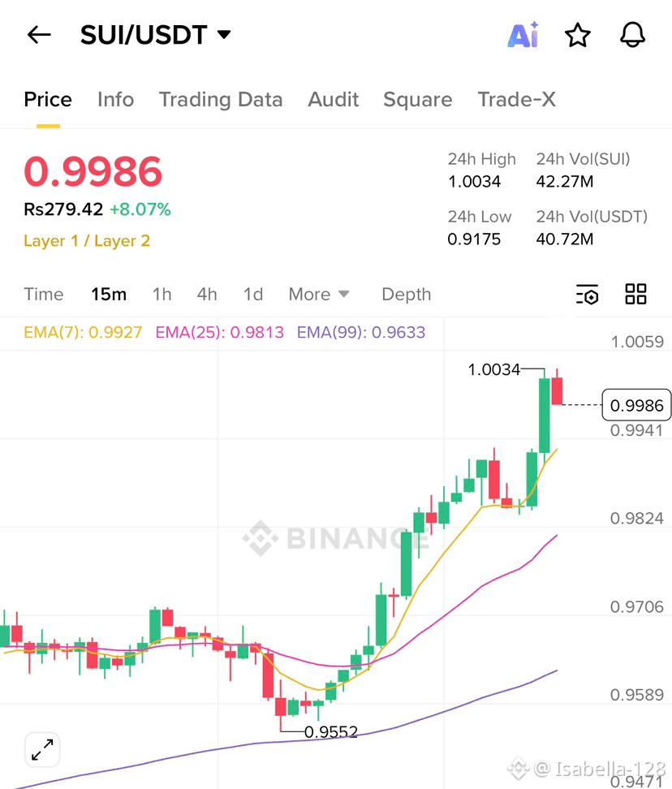Click the 0.9986 price tag on chart axis
Image resolution: width=672 pixels, height=789 pixels.
(x=636, y=405)
